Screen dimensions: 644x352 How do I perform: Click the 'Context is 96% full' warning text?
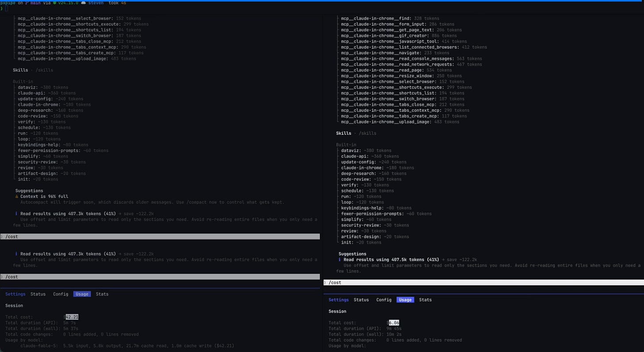point(44,196)
